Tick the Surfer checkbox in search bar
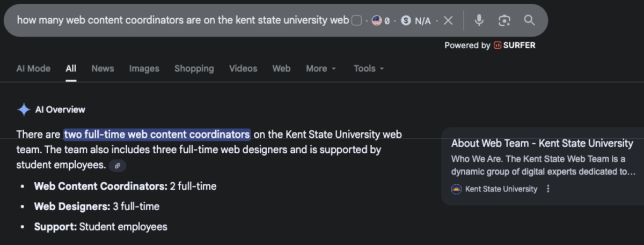Screen dimensions: 644x245 click(356, 20)
